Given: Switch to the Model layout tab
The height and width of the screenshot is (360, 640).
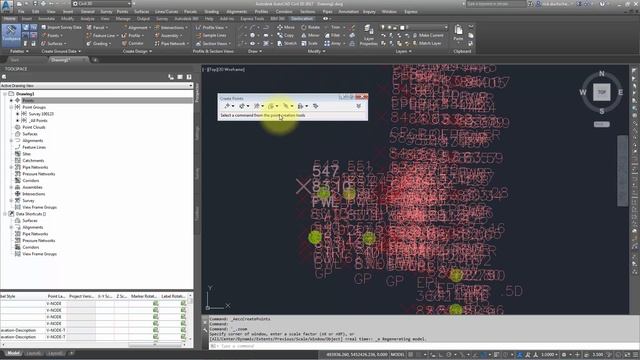Looking at the screenshot, I should pyautogui.click(x=13, y=353).
